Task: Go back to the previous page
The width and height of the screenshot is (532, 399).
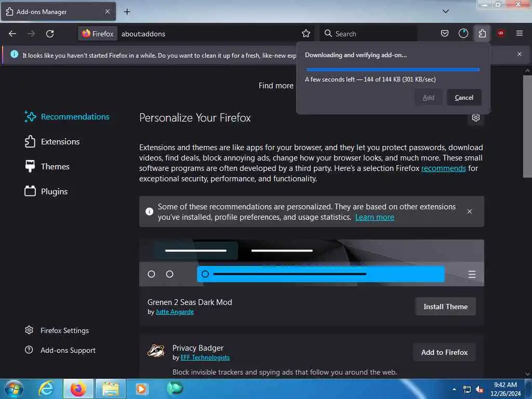Action: point(12,34)
